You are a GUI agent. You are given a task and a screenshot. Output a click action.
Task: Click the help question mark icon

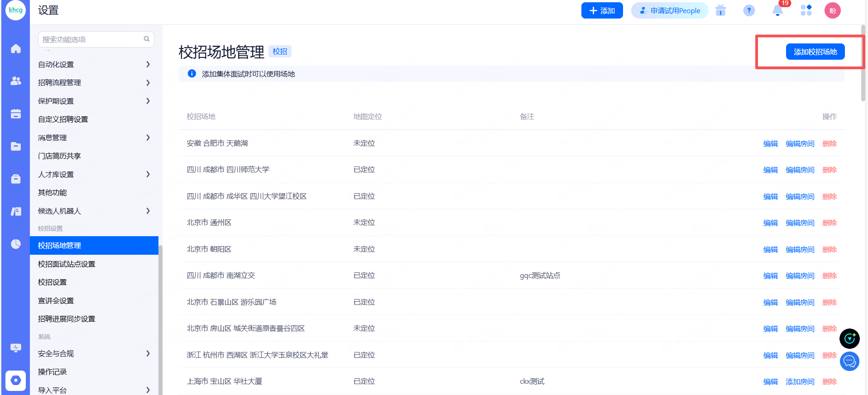click(749, 11)
